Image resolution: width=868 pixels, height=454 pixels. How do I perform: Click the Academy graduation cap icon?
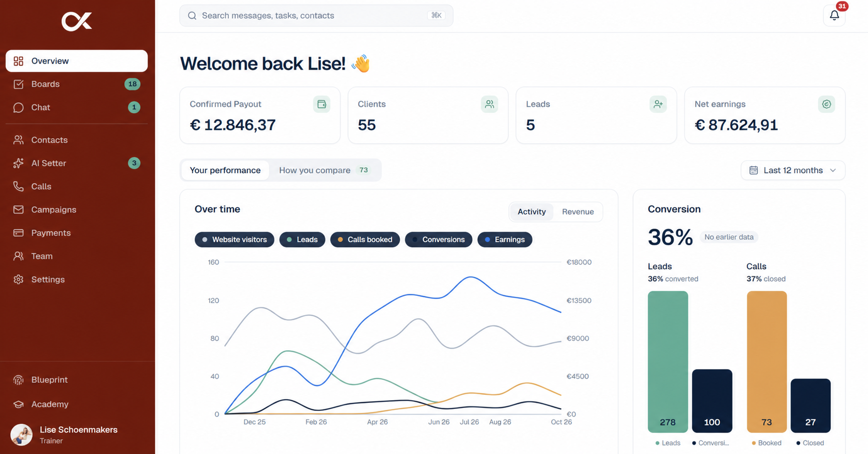pyautogui.click(x=19, y=404)
